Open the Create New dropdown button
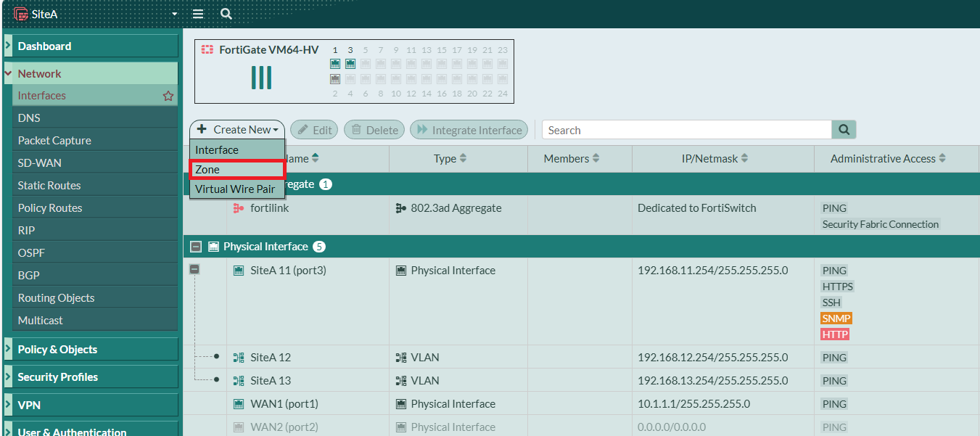 (237, 130)
